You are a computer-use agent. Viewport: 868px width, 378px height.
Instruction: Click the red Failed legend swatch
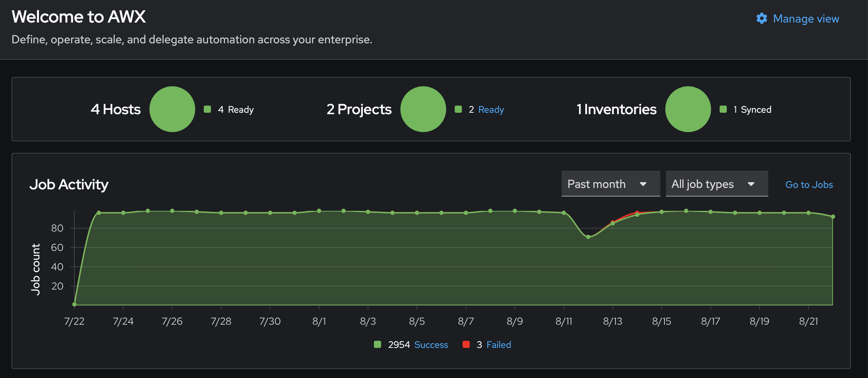(466, 344)
